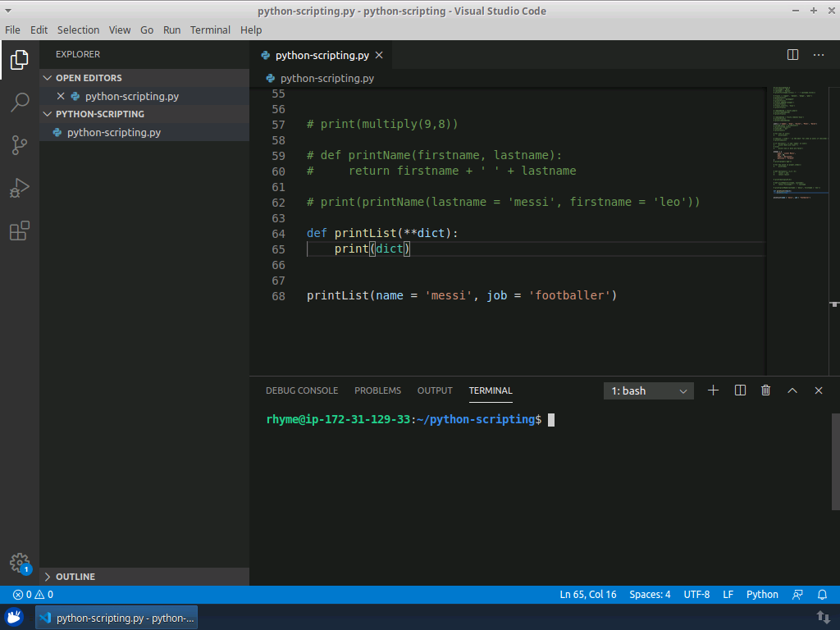Collapse the OPEN EDITORS section
Screen dimensions: 840x630
[x=88, y=78]
